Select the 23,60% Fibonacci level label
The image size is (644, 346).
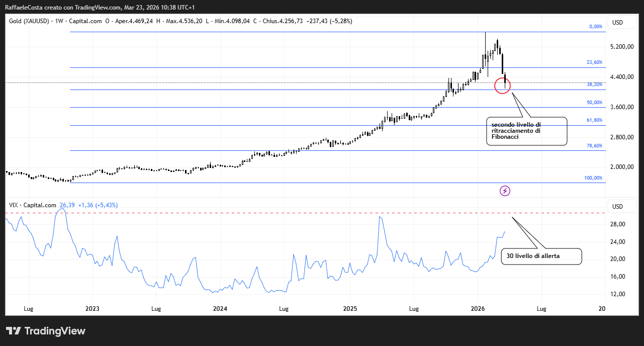tap(594, 62)
